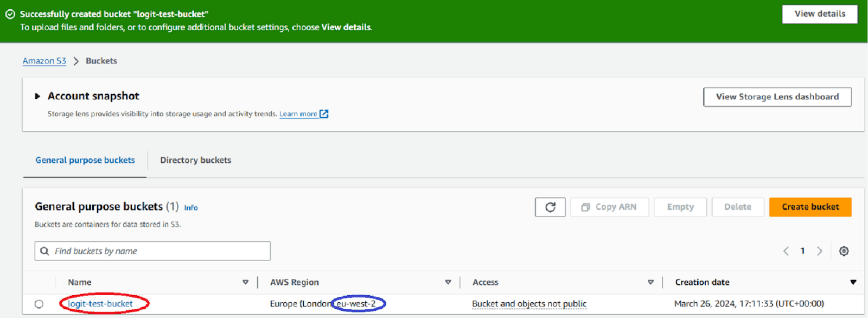Image resolution: width=868 pixels, height=318 pixels.
Task: Click the AWS Region column header
Action: [x=295, y=282]
